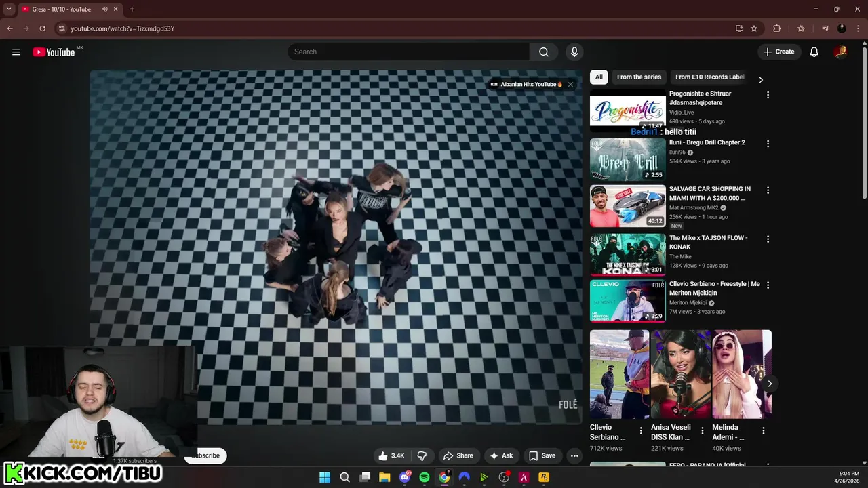Open Progonishte e Shtruar video thumbnail
This screenshot has width=868, height=488.
pyautogui.click(x=628, y=110)
